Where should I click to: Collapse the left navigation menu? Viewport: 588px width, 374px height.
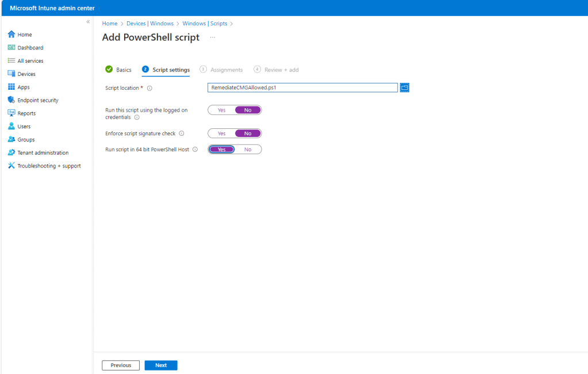[x=88, y=22]
